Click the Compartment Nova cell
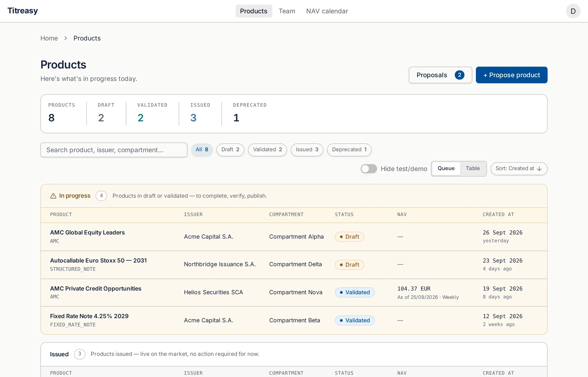Screen dimensions: 588x377 click(x=295, y=292)
